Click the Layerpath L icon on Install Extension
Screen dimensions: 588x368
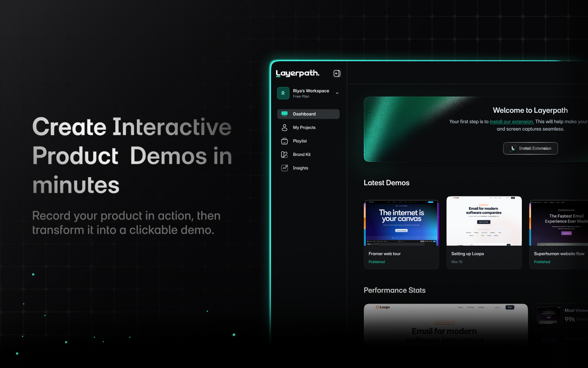point(513,148)
